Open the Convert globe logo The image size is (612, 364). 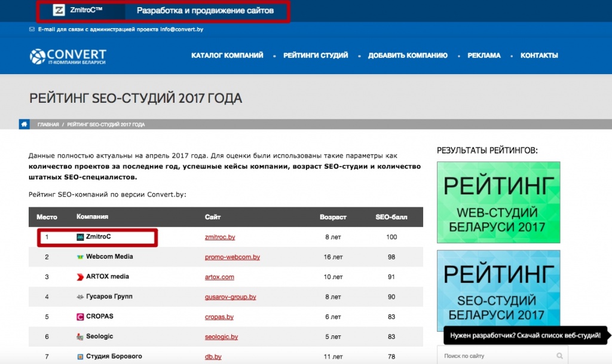(38, 57)
